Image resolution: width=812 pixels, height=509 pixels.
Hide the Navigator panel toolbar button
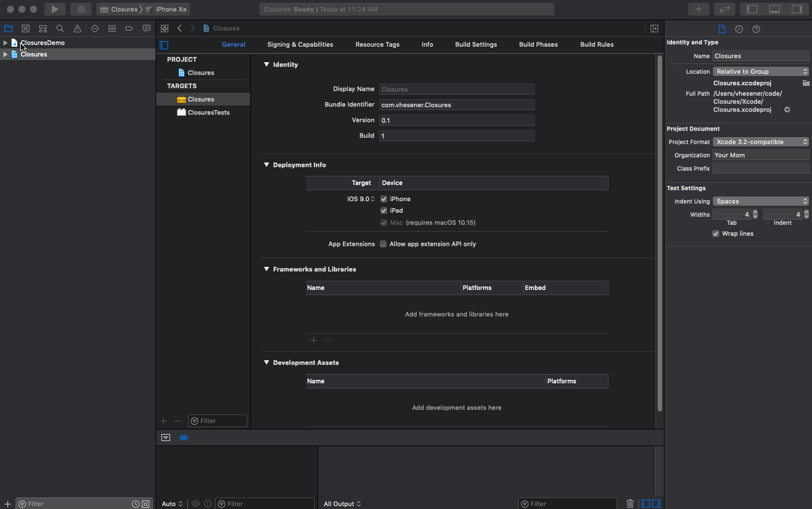pos(752,9)
